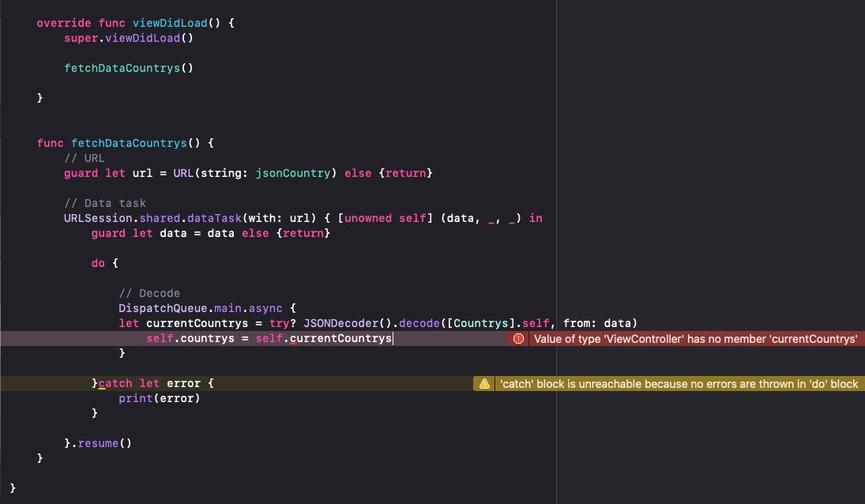
Task: Click 'from: data' argument text
Action: (596, 323)
